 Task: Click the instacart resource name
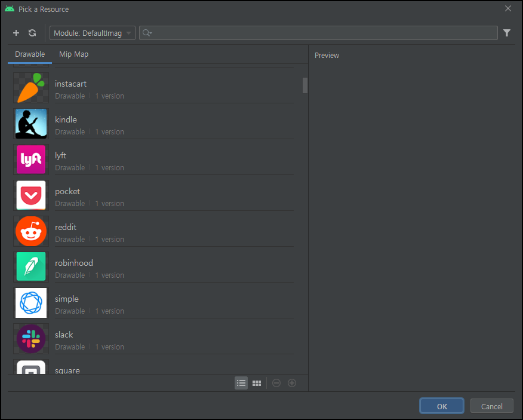coord(70,84)
